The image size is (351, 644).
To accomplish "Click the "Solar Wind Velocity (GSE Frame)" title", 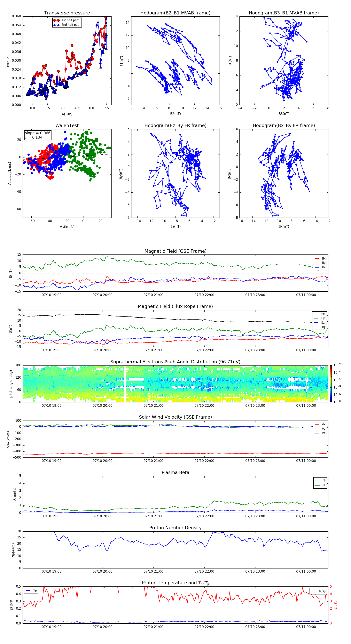I will point(175,417).
